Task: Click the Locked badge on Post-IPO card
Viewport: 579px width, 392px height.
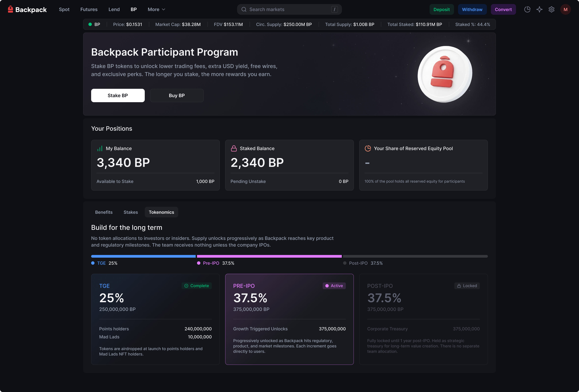Action: (467, 286)
